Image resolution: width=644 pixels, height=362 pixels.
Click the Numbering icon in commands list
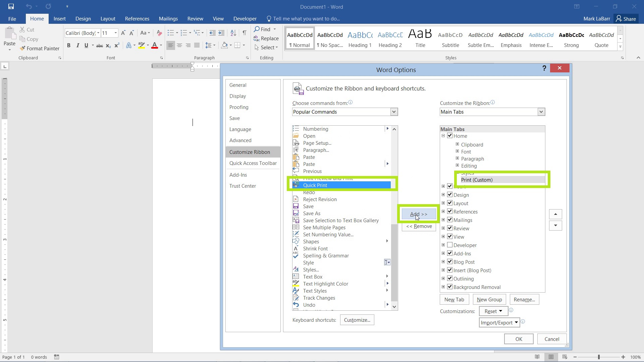[297, 129]
